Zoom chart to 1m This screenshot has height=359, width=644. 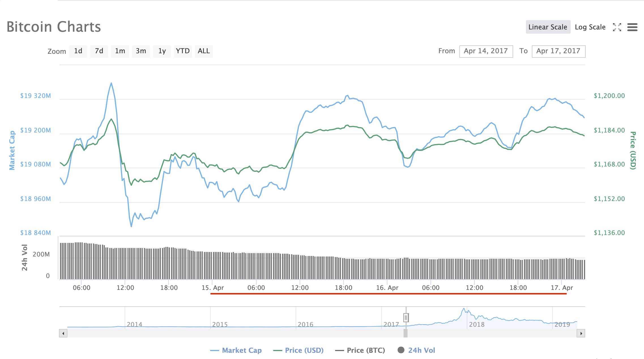[x=120, y=51]
